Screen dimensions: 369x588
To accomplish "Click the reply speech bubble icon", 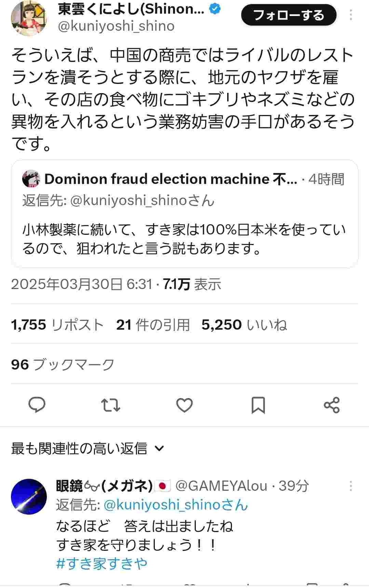I will [x=37, y=405].
